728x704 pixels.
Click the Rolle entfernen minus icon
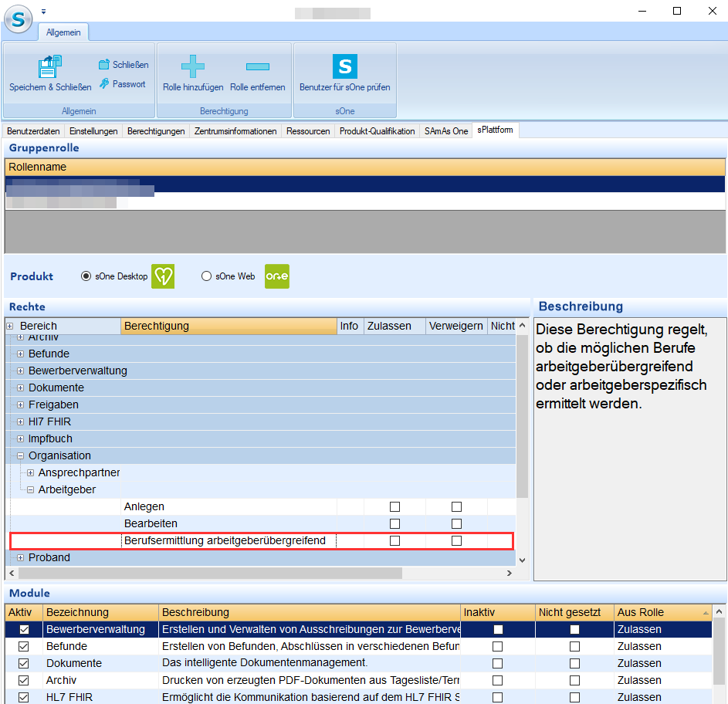click(x=257, y=66)
